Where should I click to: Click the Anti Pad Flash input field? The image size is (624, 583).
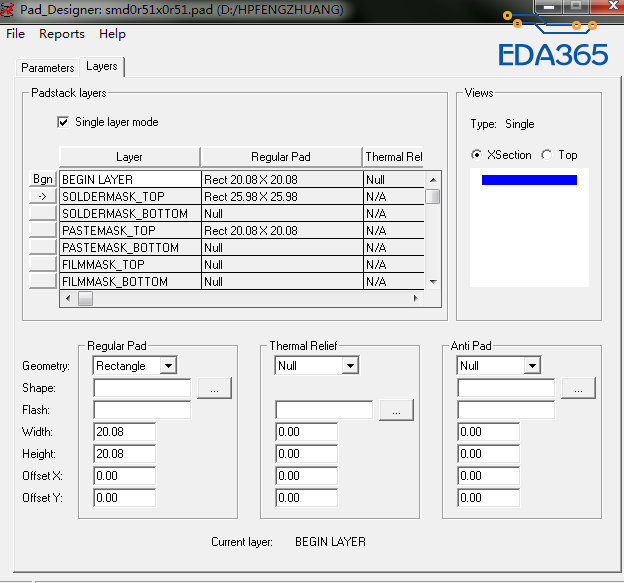tap(506, 410)
